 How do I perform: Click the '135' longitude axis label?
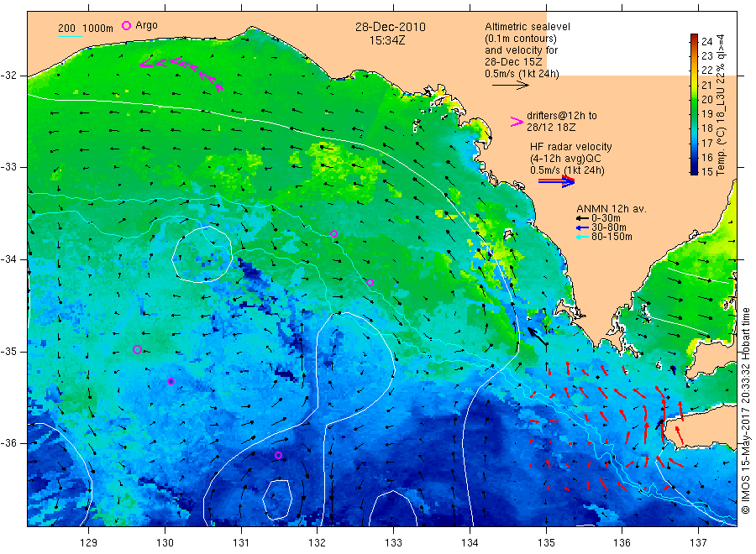(x=546, y=543)
